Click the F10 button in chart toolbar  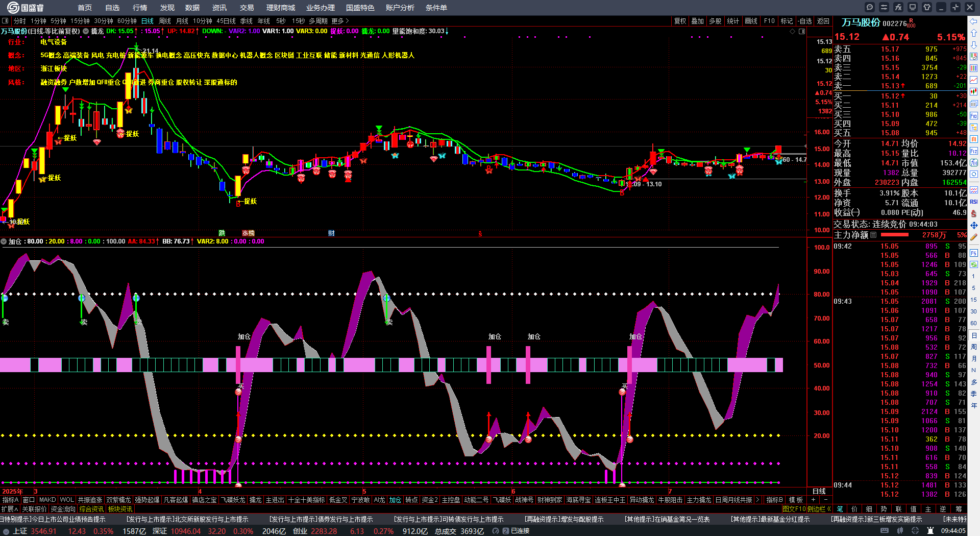coord(769,21)
